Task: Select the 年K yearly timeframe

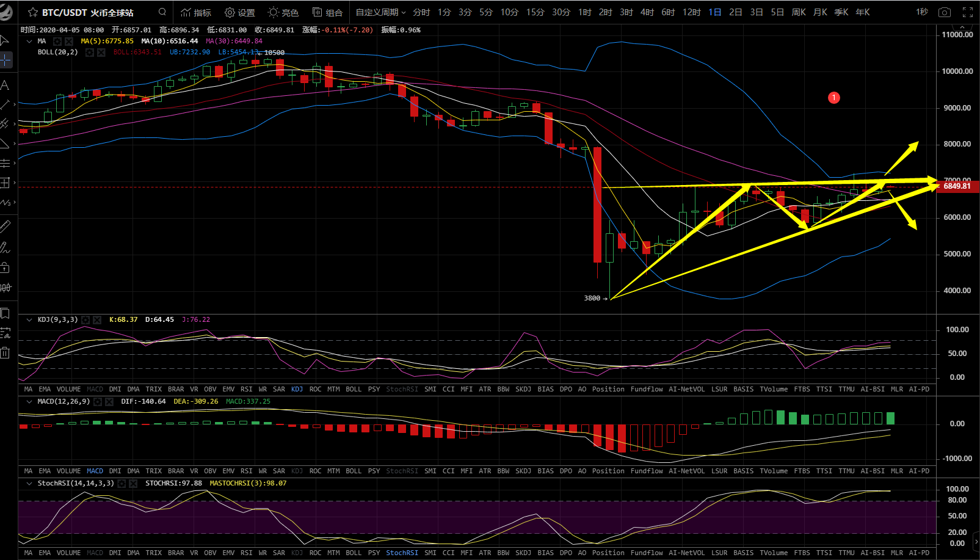Action: point(863,12)
